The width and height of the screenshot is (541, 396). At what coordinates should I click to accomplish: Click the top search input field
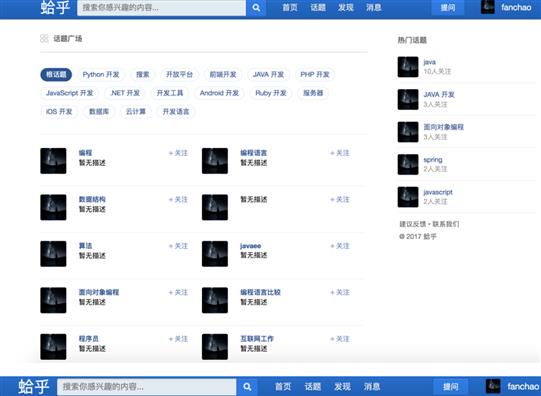click(x=161, y=8)
